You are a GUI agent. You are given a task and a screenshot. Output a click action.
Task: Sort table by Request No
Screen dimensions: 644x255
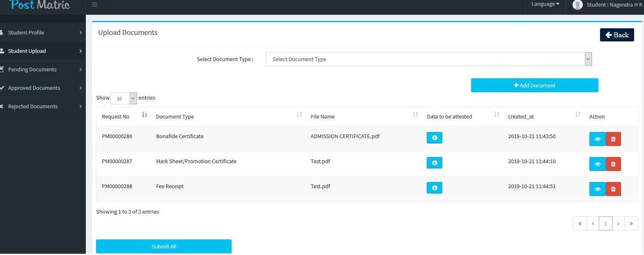click(x=145, y=115)
